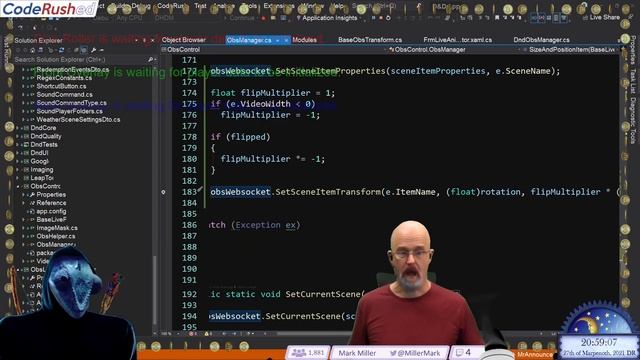Open the Extensions menu

click(x=279, y=6)
